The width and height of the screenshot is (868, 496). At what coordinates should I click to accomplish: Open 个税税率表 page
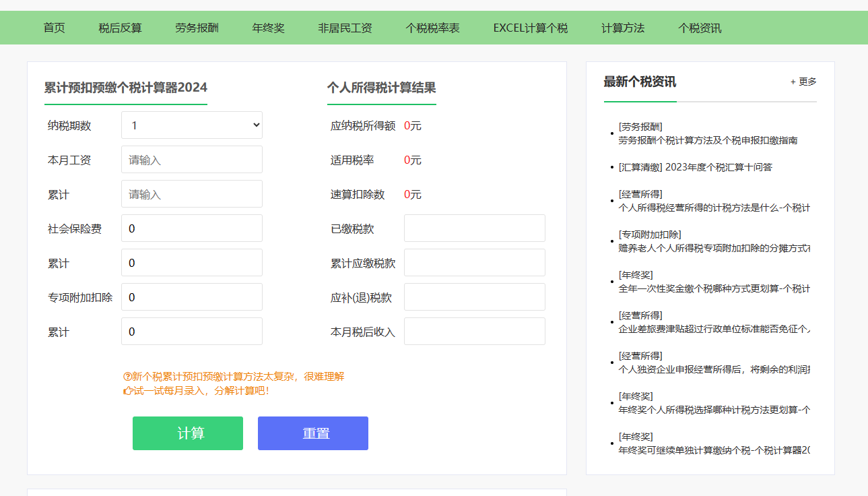pos(432,28)
